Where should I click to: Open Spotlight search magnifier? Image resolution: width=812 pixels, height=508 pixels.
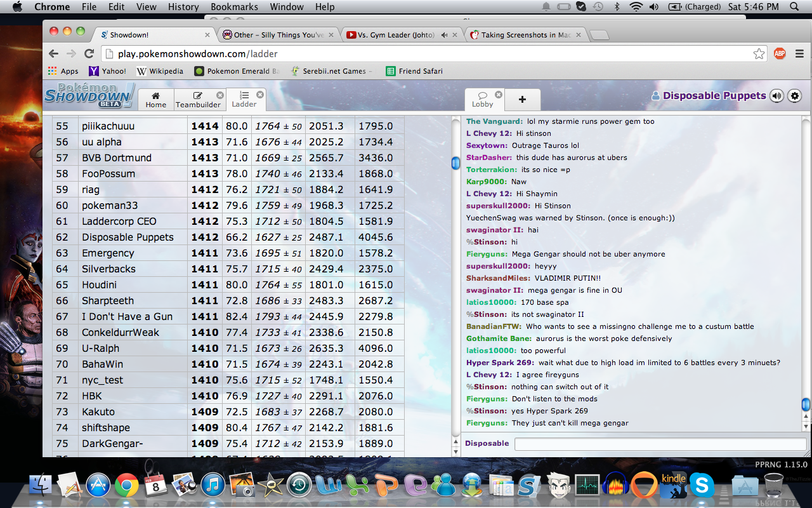pyautogui.click(x=794, y=7)
